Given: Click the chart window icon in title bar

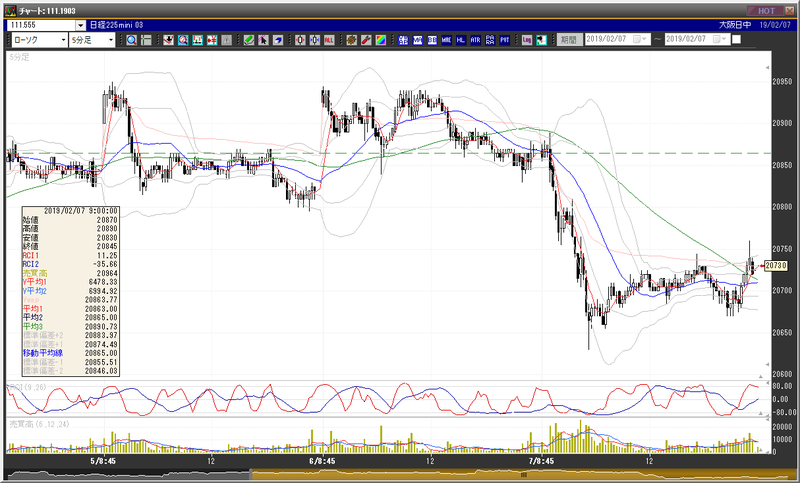Looking at the screenshot, I should 10,11.
